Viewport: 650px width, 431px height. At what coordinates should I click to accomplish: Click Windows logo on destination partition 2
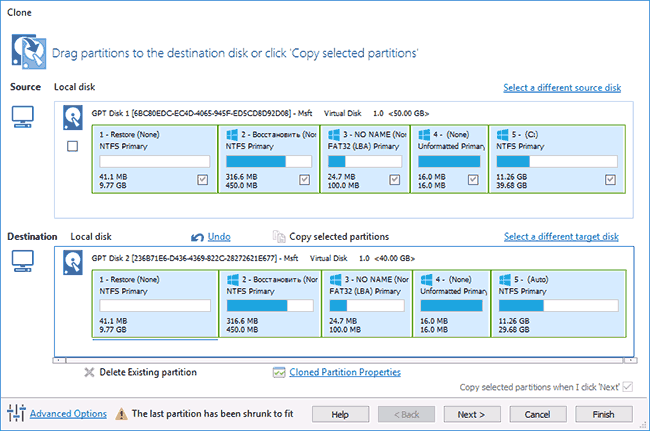click(233, 280)
